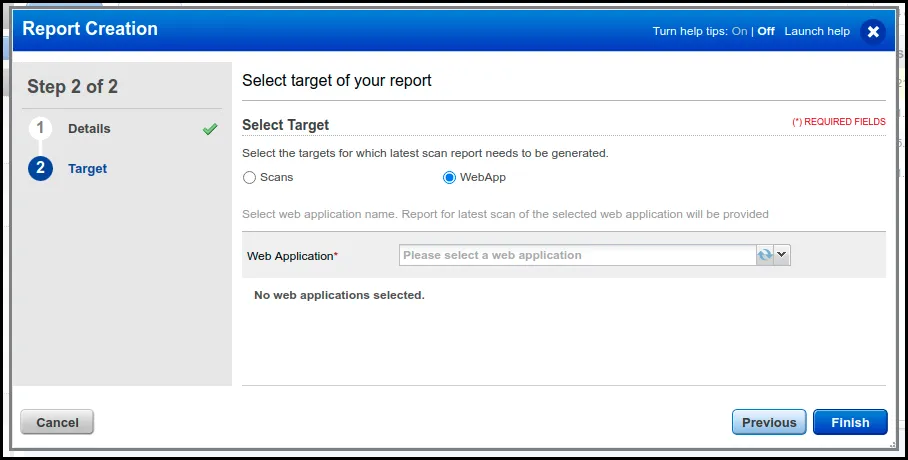
Task: Open the Web Application dropdown arrow
Action: 782,255
